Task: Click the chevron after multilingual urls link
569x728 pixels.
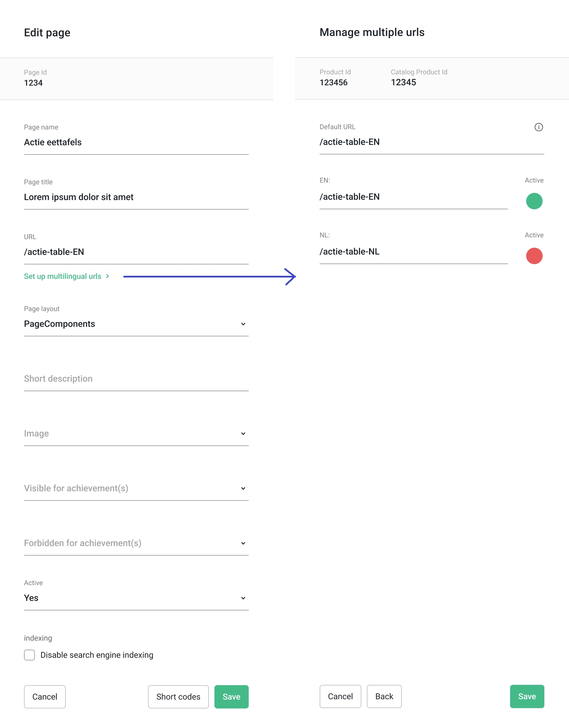Action: click(x=108, y=276)
